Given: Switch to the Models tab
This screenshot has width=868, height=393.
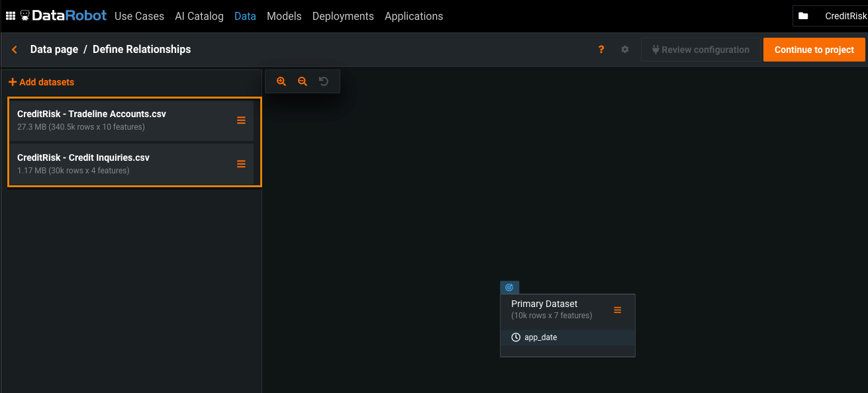Looking at the screenshot, I should click(284, 16).
